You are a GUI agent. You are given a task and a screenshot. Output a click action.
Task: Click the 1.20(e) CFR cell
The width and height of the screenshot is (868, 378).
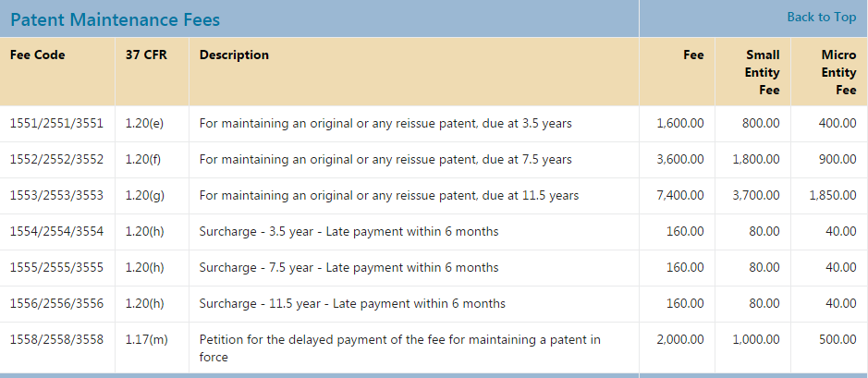point(144,123)
